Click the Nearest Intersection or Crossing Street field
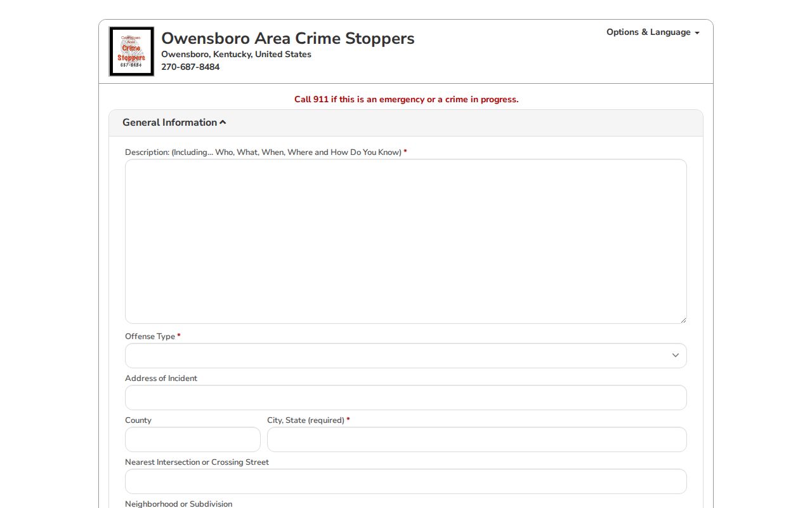 [x=406, y=481]
